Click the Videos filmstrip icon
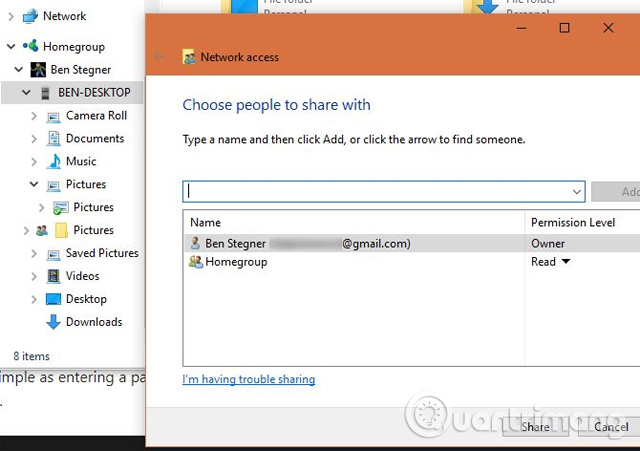Image resolution: width=640 pixels, height=451 pixels. [53, 276]
